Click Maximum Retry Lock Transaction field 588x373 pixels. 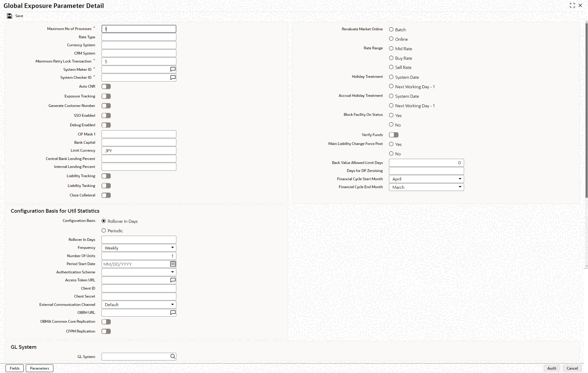click(x=139, y=61)
